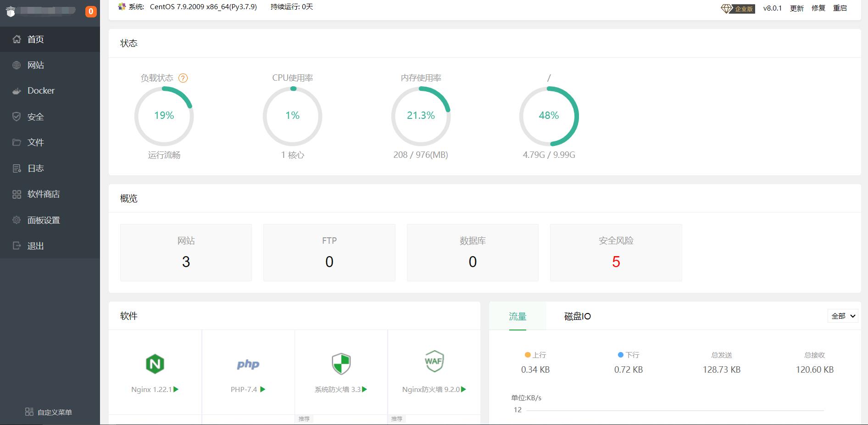
Task: Click the 更新 link in top bar
Action: pyautogui.click(x=797, y=8)
